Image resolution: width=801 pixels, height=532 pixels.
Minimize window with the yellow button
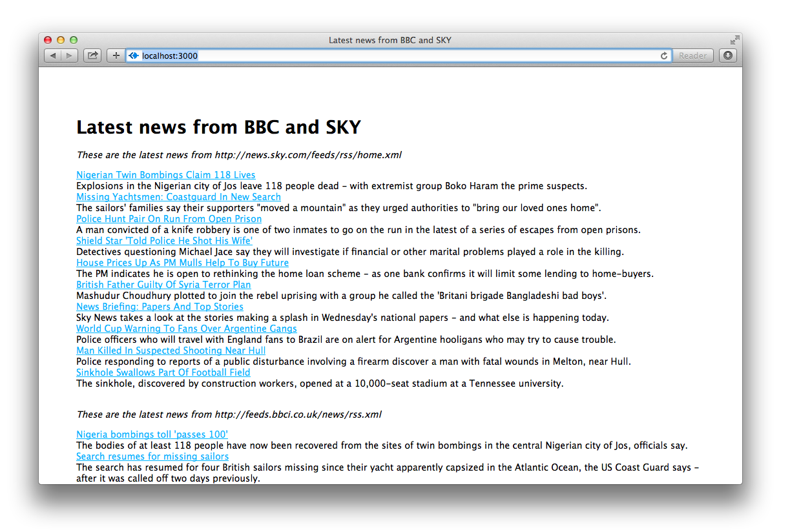[61, 40]
